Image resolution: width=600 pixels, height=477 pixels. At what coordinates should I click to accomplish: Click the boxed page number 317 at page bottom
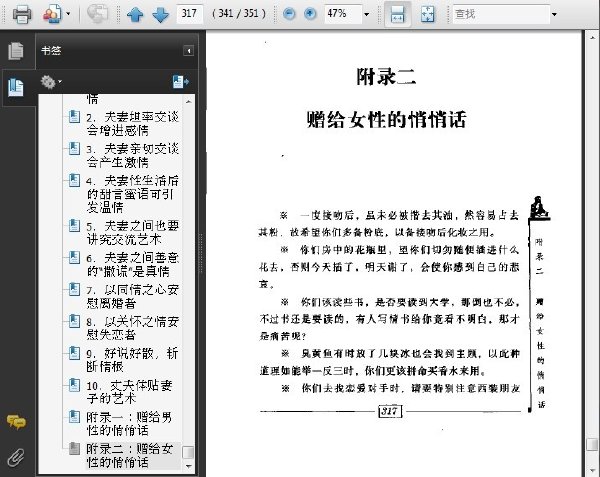tap(390, 411)
